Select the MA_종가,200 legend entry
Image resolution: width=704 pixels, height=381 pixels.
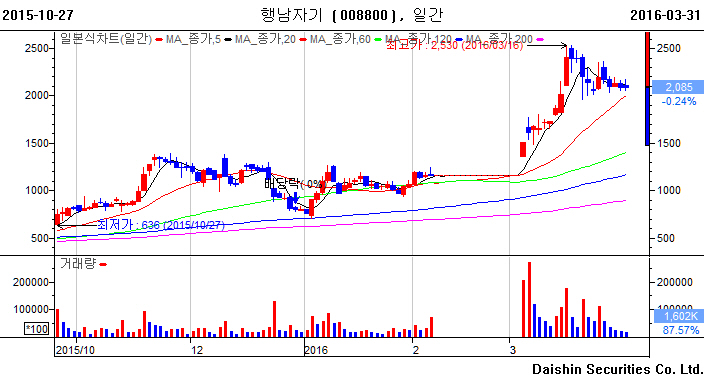click(499, 39)
